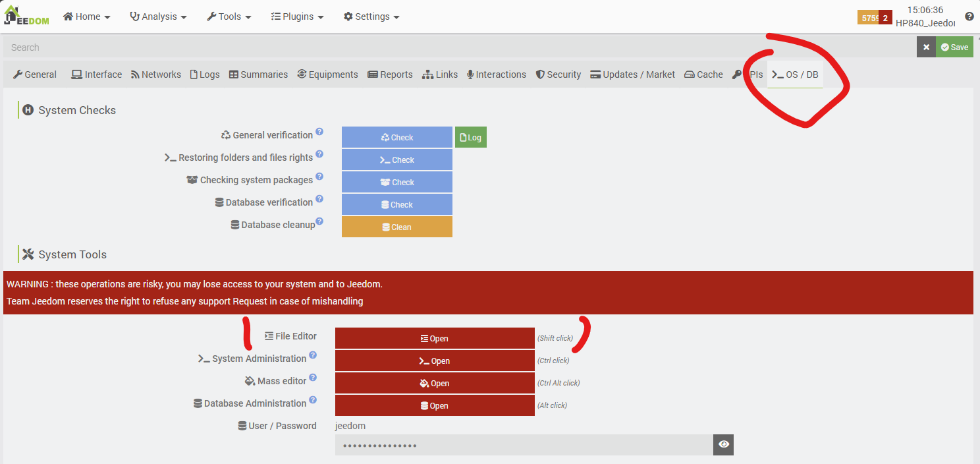Click help icon next to General verification
The height and width of the screenshot is (464, 980).
click(319, 132)
